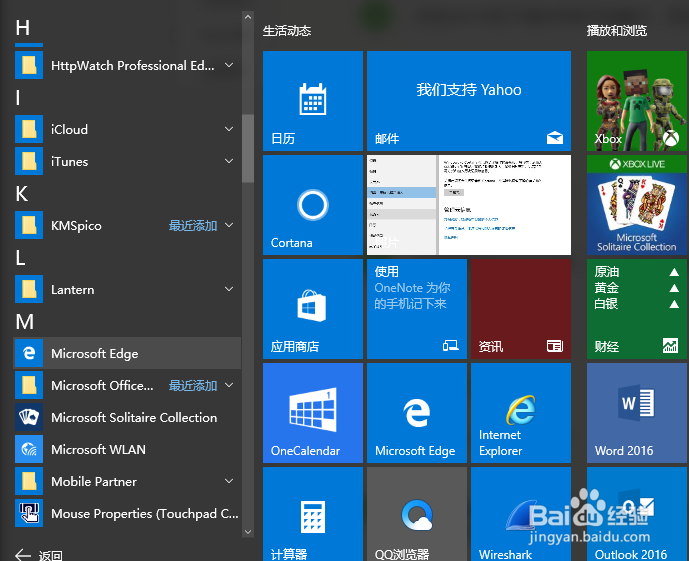
Task: Open the 日历 calendar tile
Action: (313, 101)
